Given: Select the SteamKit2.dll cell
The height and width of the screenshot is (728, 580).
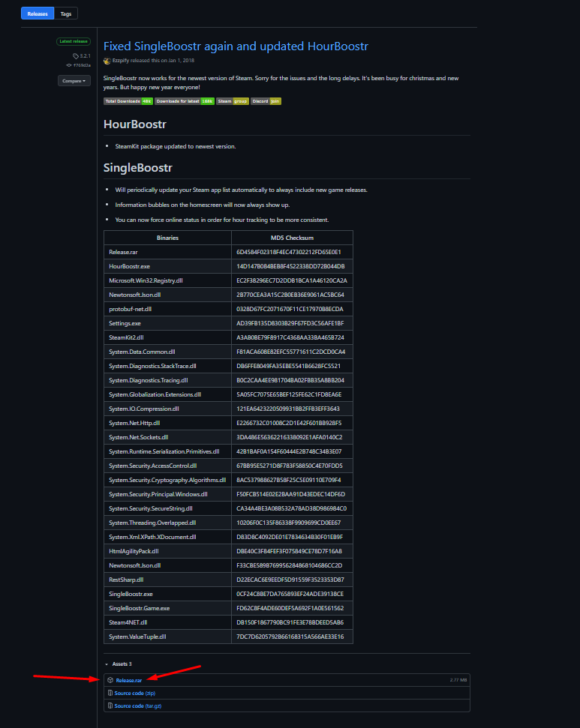Looking at the screenshot, I should tap(168, 337).
